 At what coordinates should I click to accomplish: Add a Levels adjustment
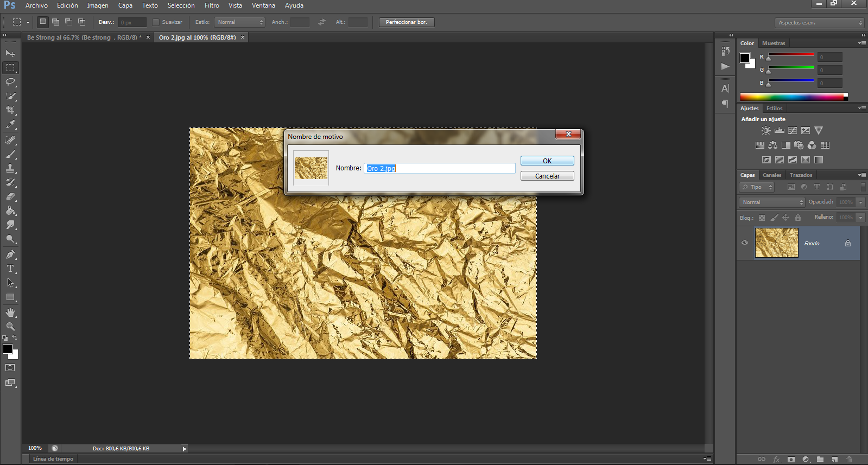point(780,131)
